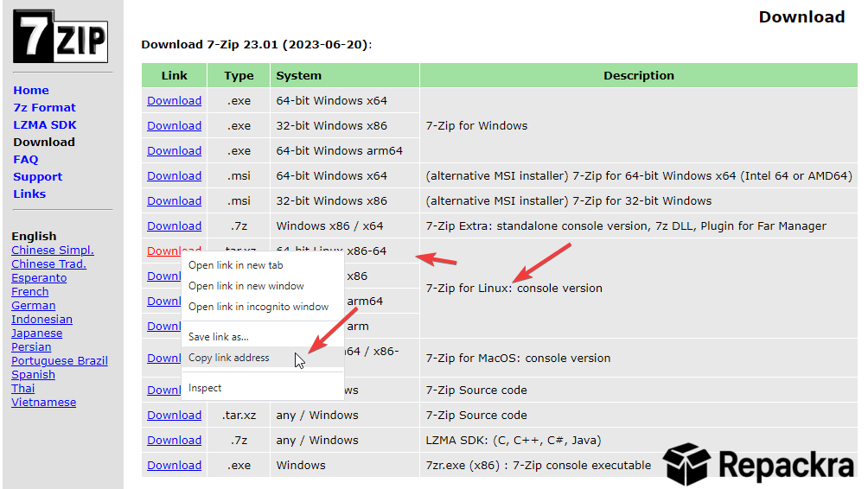The image size is (868, 489).
Task: Click the 7-Zip logo image
Action: [x=61, y=36]
